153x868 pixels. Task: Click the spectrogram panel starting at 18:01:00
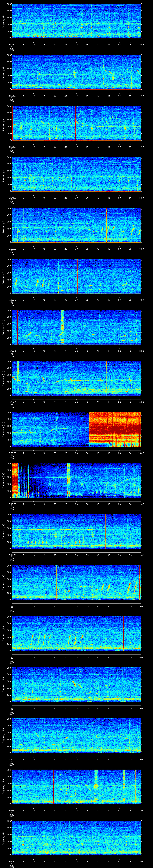(76, 21)
